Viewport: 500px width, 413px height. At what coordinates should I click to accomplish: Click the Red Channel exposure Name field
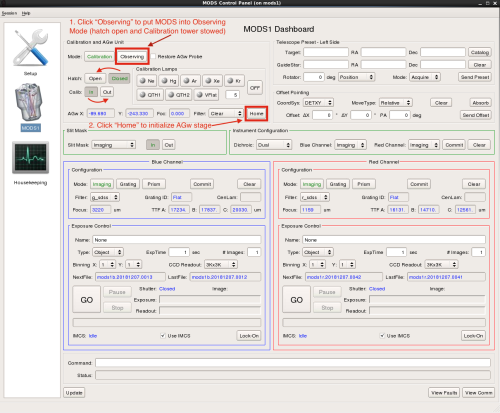[x=394, y=240]
